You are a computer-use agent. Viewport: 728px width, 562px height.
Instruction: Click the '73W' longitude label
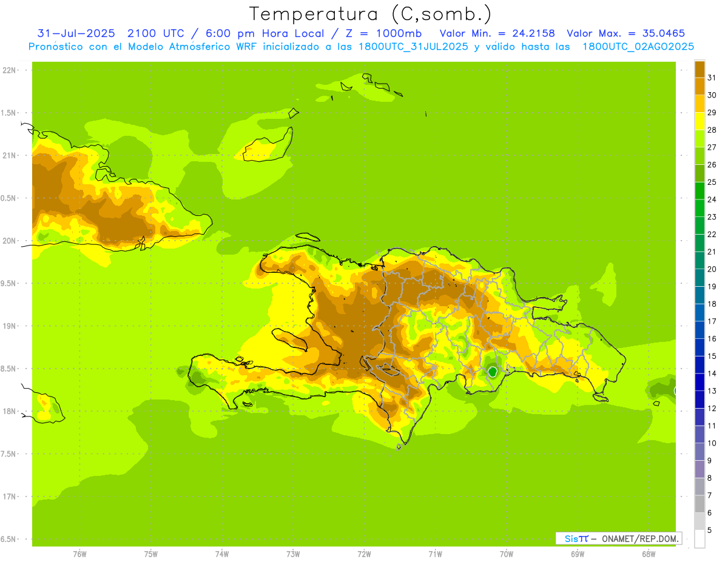point(293,554)
